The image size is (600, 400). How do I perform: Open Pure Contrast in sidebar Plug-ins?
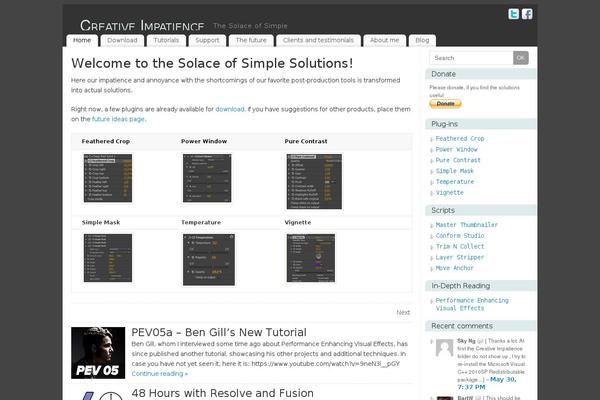[x=458, y=160]
